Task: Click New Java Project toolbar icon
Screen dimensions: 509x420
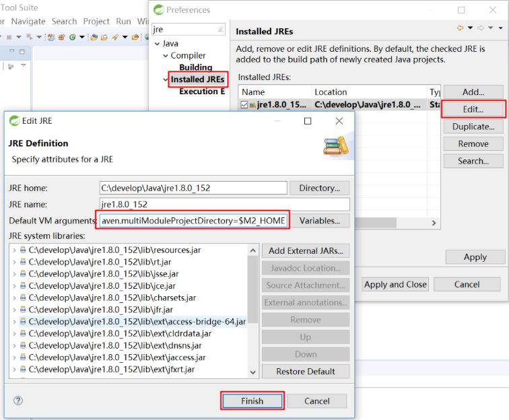Action: tap(51, 37)
